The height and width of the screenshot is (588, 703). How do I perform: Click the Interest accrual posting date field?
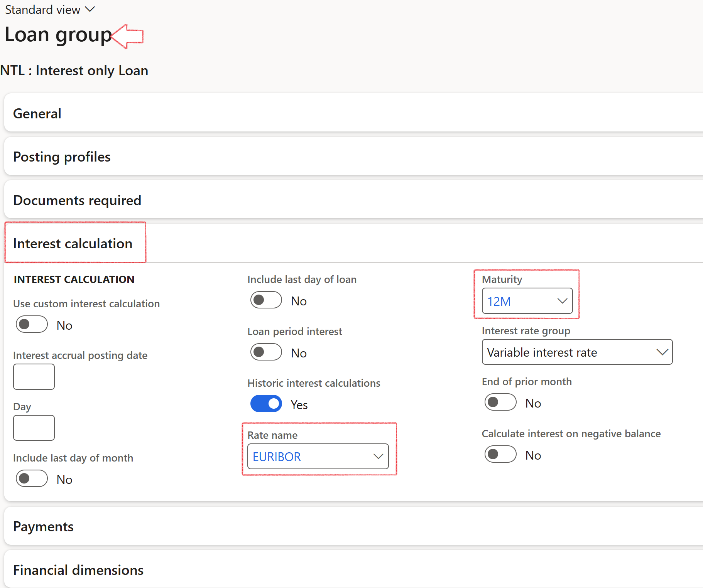(34, 377)
